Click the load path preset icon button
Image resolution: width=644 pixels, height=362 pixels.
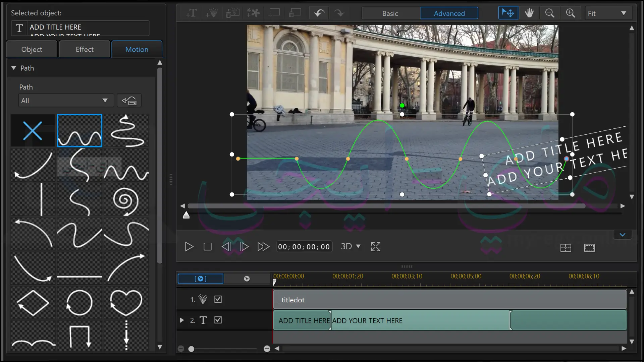point(129,100)
